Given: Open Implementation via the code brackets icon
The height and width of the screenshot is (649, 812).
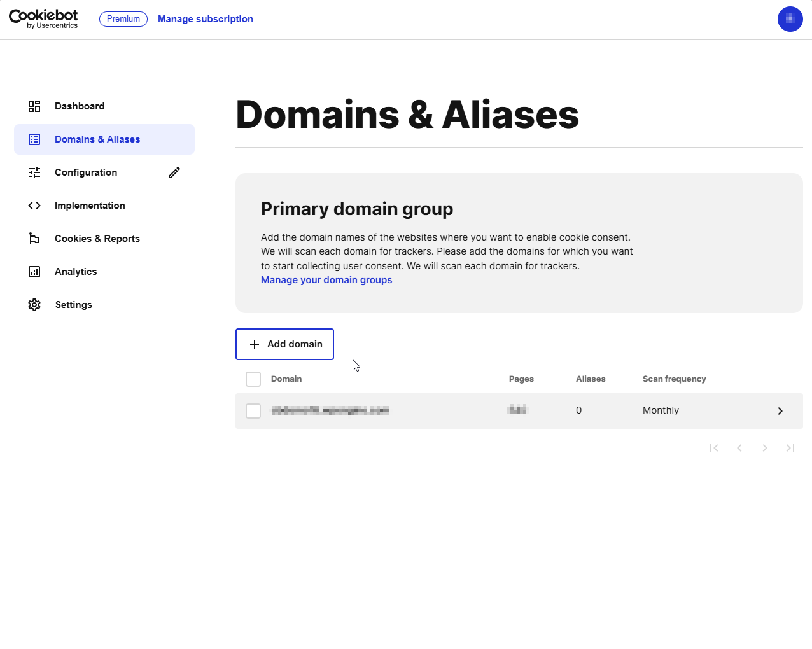Looking at the screenshot, I should tap(34, 205).
